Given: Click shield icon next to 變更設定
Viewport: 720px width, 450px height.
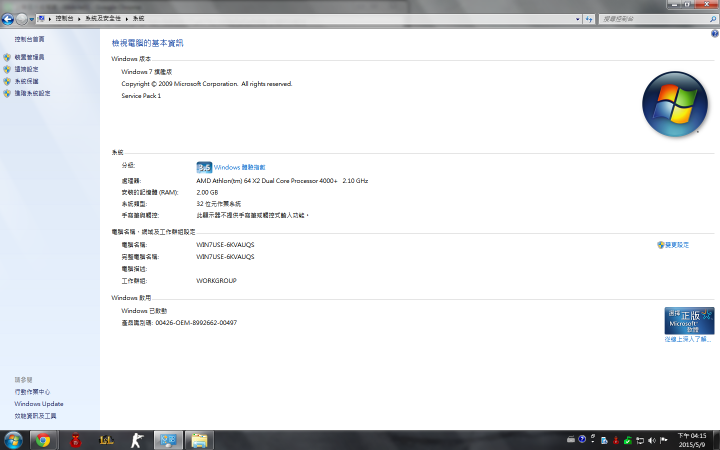Looking at the screenshot, I should 661,245.
